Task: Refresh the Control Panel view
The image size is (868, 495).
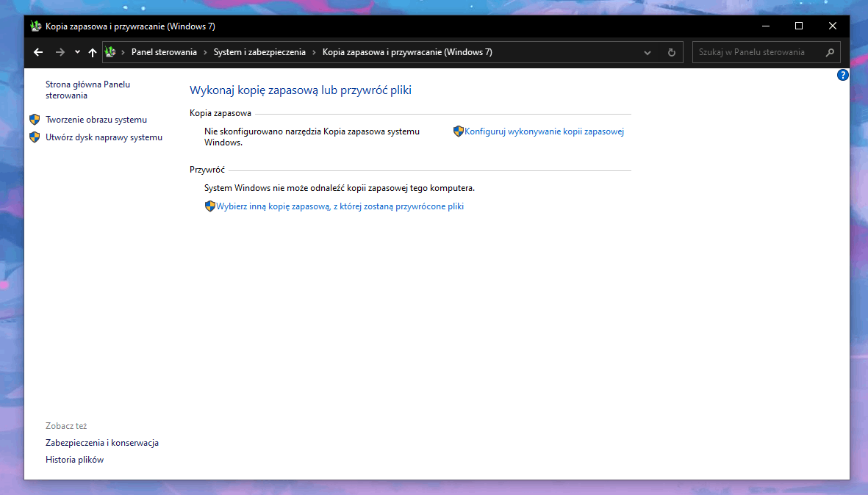Action: click(672, 53)
